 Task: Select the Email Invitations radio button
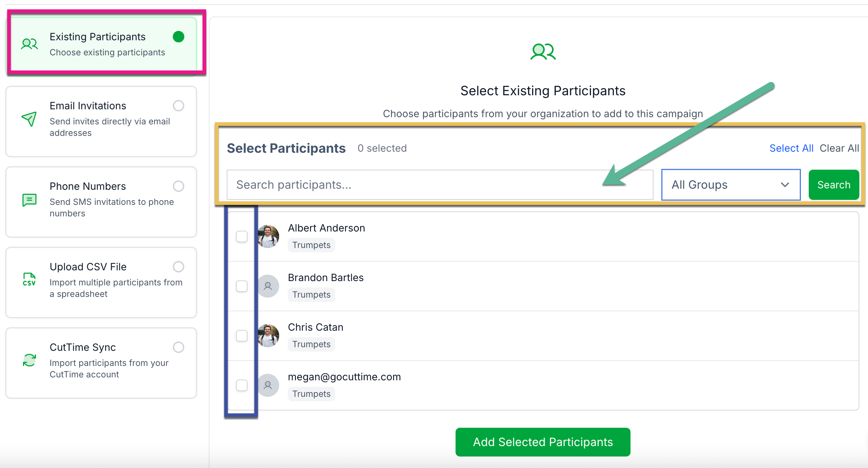179,106
